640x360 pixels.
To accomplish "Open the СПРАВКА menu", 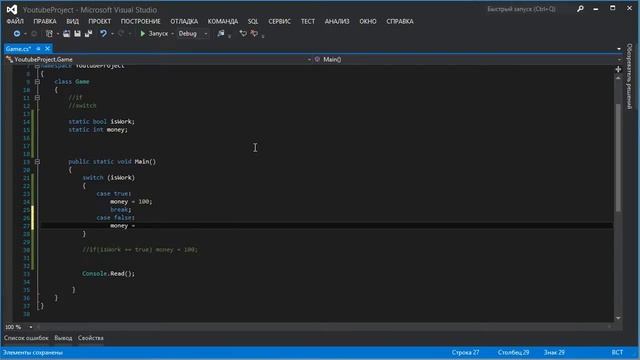I will (400, 21).
